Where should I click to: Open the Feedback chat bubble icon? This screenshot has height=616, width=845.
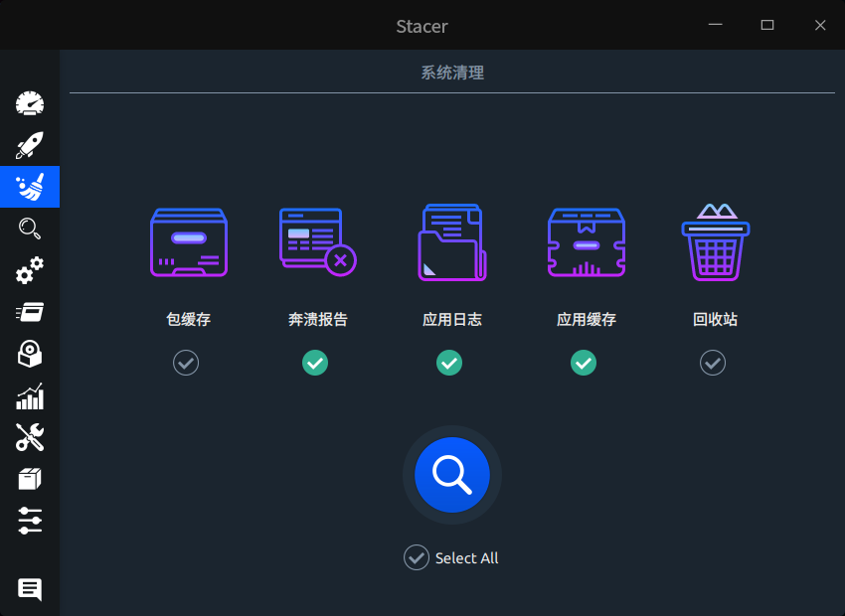(x=30, y=589)
